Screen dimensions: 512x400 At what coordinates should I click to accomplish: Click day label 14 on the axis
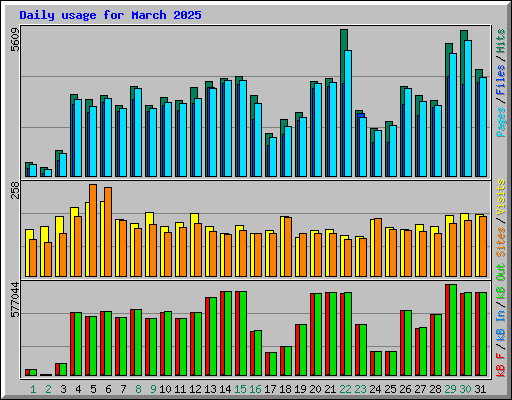(x=225, y=389)
